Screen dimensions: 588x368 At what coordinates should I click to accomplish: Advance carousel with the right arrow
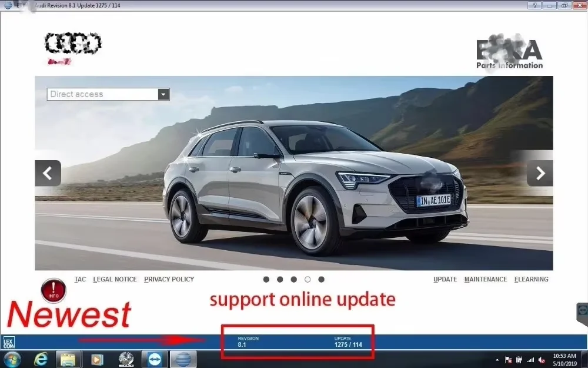(539, 173)
